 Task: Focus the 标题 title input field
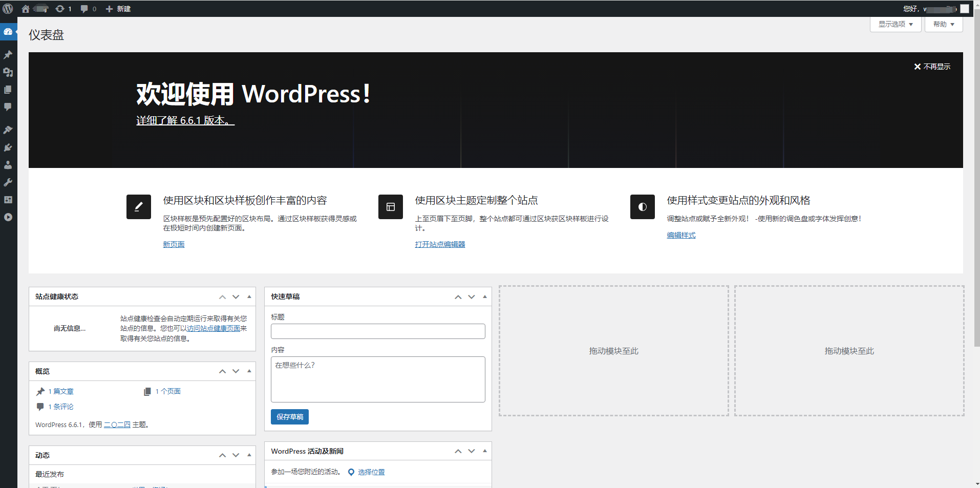click(378, 331)
